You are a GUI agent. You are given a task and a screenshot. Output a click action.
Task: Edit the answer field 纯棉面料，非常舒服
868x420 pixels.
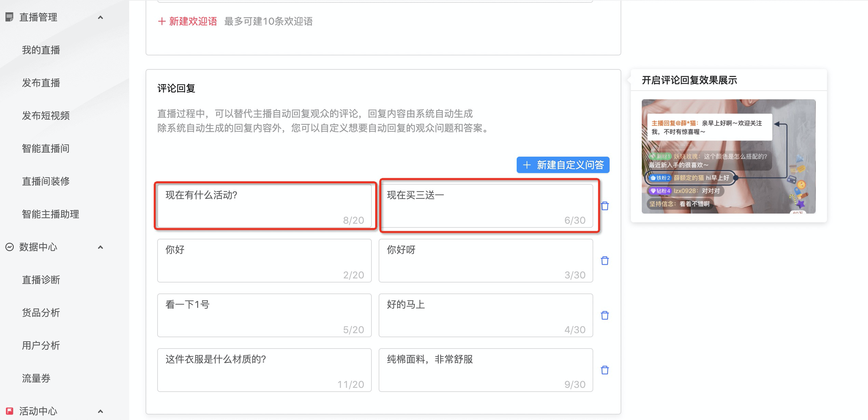click(x=486, y=370)
